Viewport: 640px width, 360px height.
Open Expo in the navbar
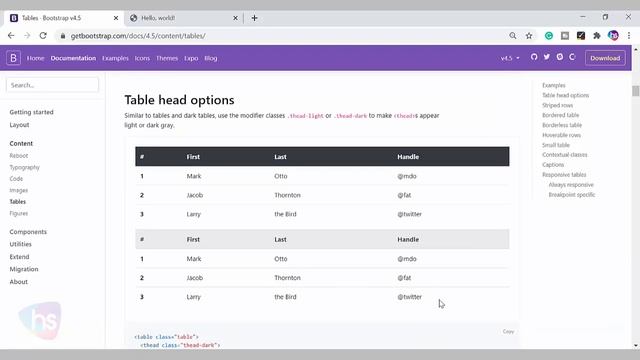191,58
